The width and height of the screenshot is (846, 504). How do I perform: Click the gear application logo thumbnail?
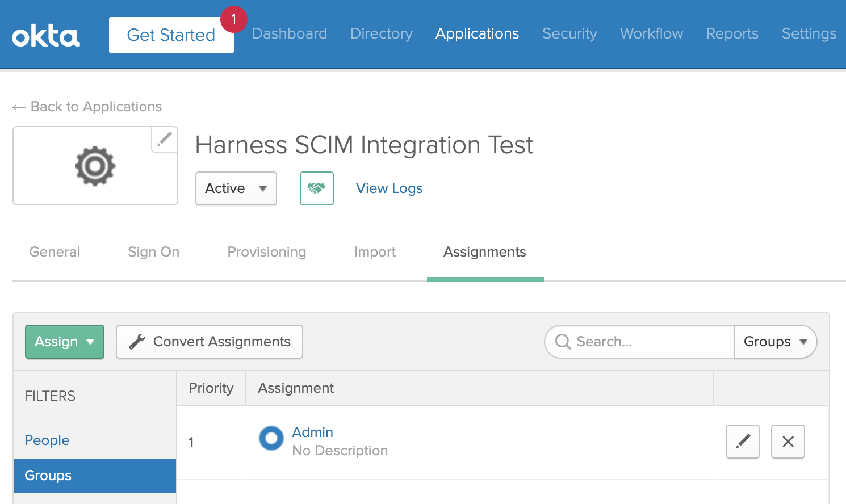tap(95, 166)
